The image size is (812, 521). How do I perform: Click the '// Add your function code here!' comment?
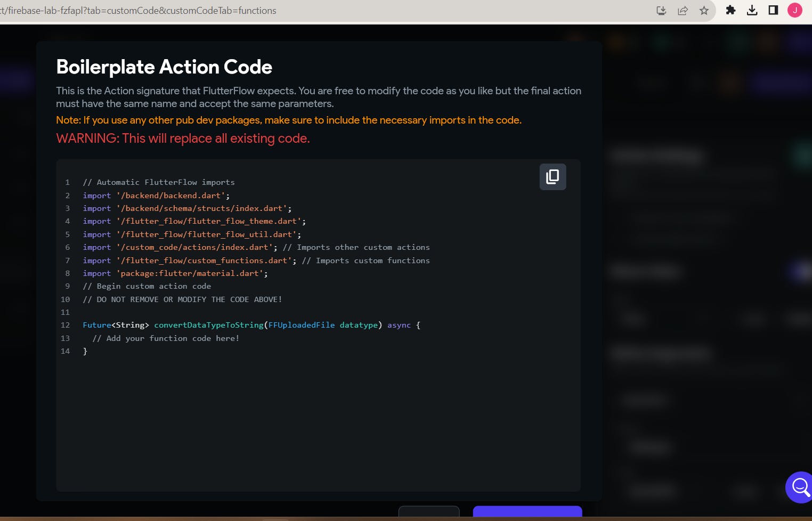pos(166,338)
